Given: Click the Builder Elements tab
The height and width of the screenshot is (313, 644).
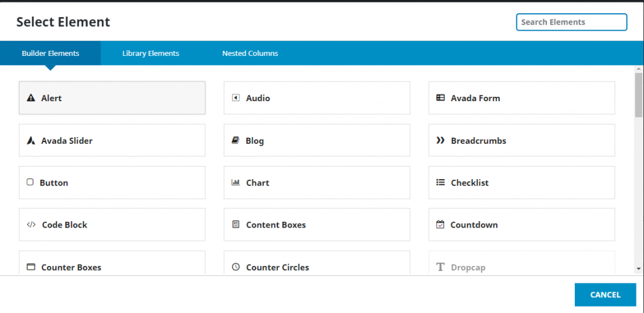Looking at the screenshot, I should pyautogui.click(x=50, y=53).
